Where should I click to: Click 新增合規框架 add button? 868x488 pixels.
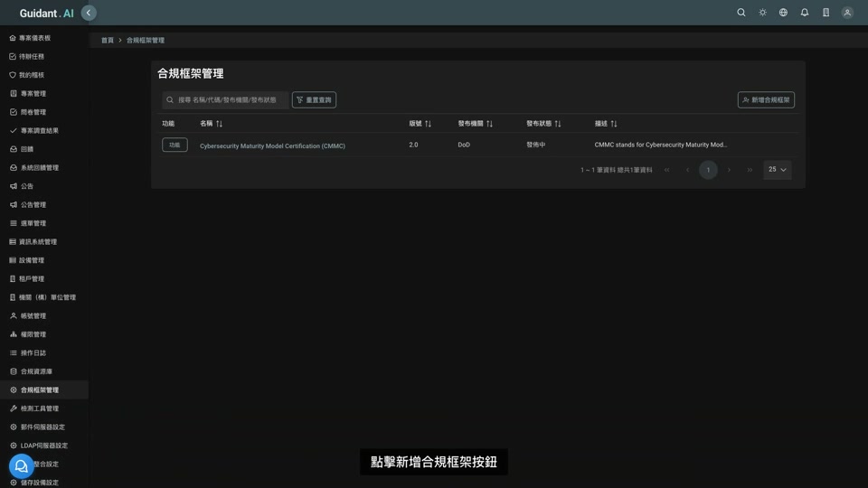pos(766,100)
